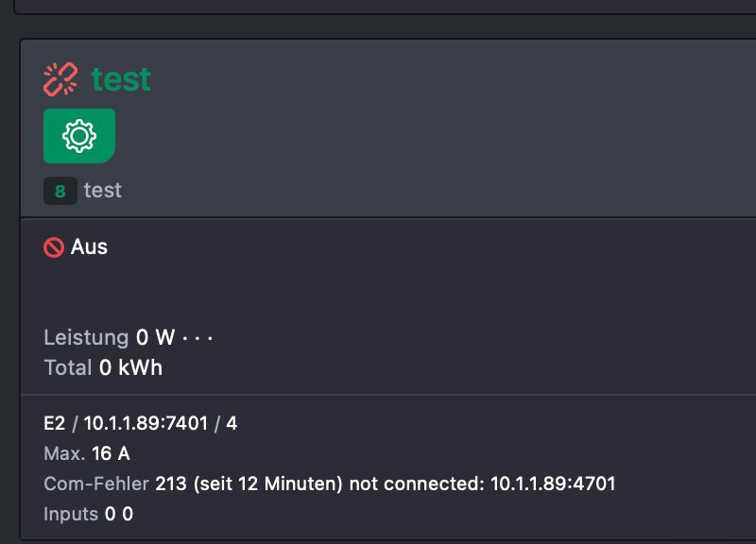Click the gray test label beside badge
The height and width of the screenshot is (544, 756).
103,191
